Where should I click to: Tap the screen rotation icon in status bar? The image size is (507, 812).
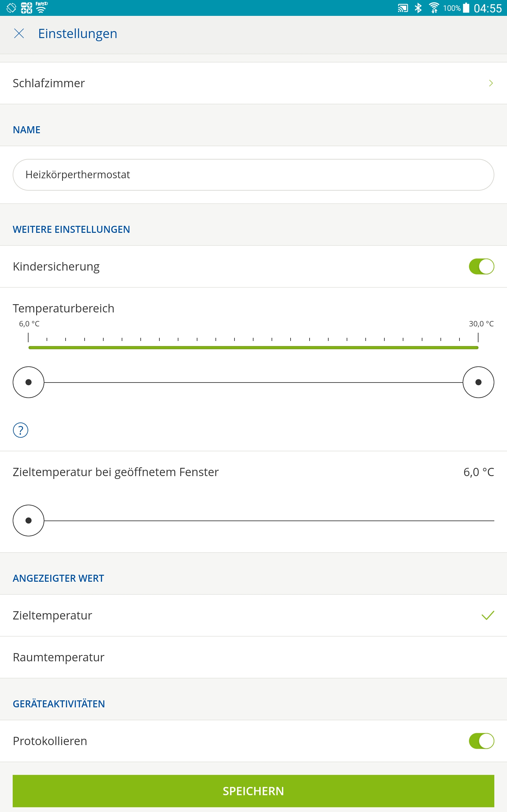pyautogui.click(x=11, y=8)
